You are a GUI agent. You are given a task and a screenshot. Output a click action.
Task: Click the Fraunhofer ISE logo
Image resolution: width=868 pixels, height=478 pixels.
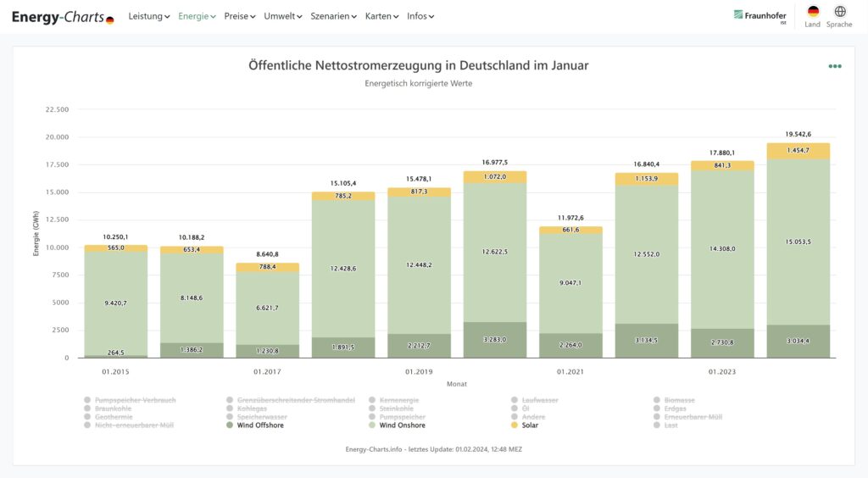tap(759, 16)
